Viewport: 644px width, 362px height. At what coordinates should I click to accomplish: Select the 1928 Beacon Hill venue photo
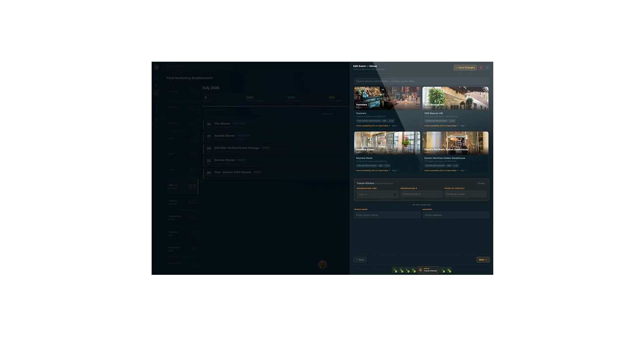(455, 98)
